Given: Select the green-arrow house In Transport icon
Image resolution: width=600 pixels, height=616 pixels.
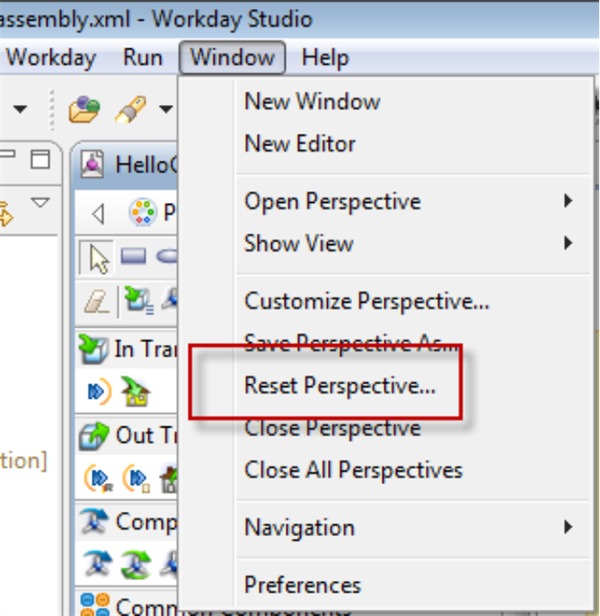Looking at the screenshot, I should 136,391.
